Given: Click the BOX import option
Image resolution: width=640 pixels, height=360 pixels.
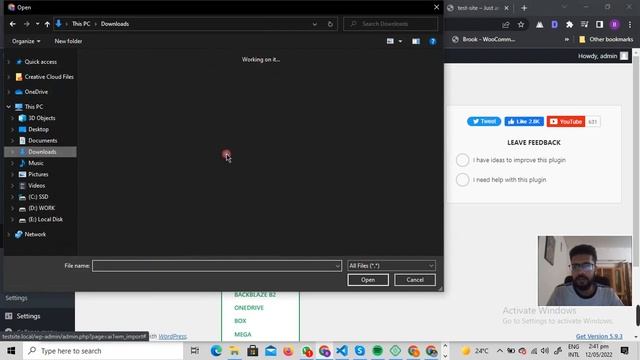Looking at the screenshot, I should (240, 321).
